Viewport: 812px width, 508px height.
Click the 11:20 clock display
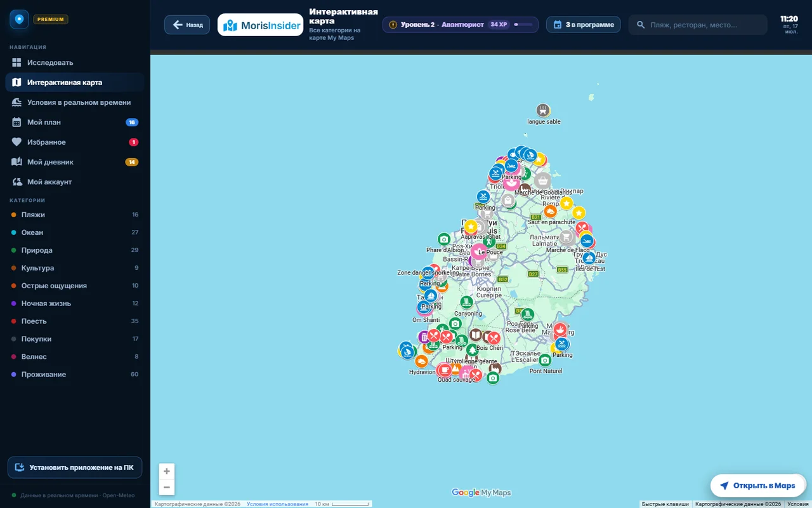(789, 19)
